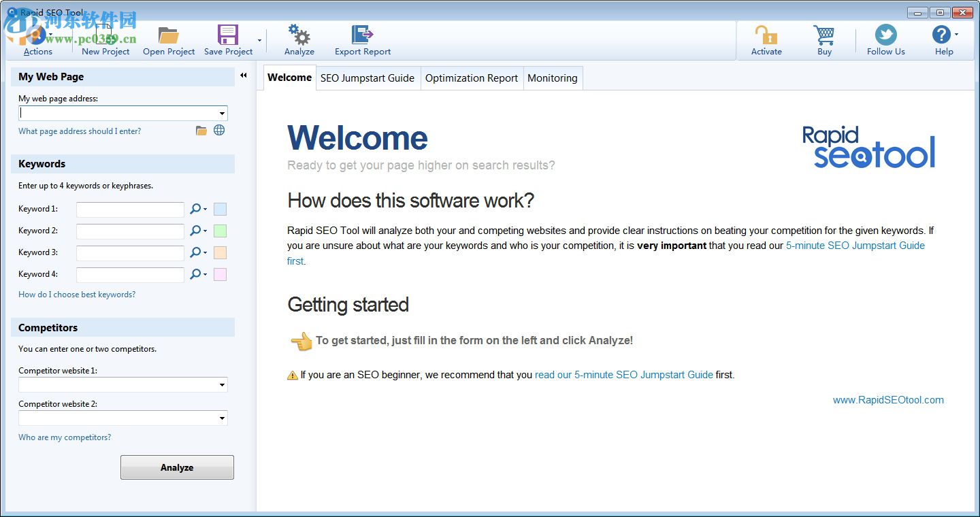This screenshot has width=980, height=517.
Task: Open the Keyword 3 search magnifier dropdown
Action: (198, 253)
